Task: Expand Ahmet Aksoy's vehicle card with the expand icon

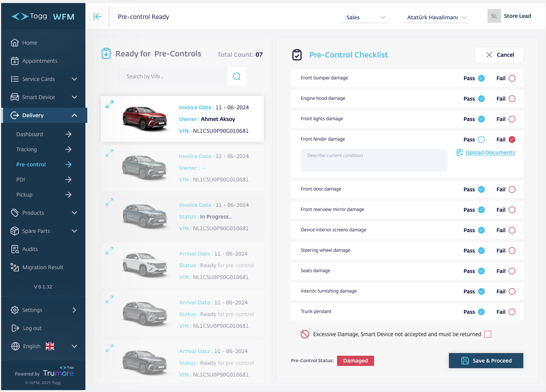Action: pos(110,104)
